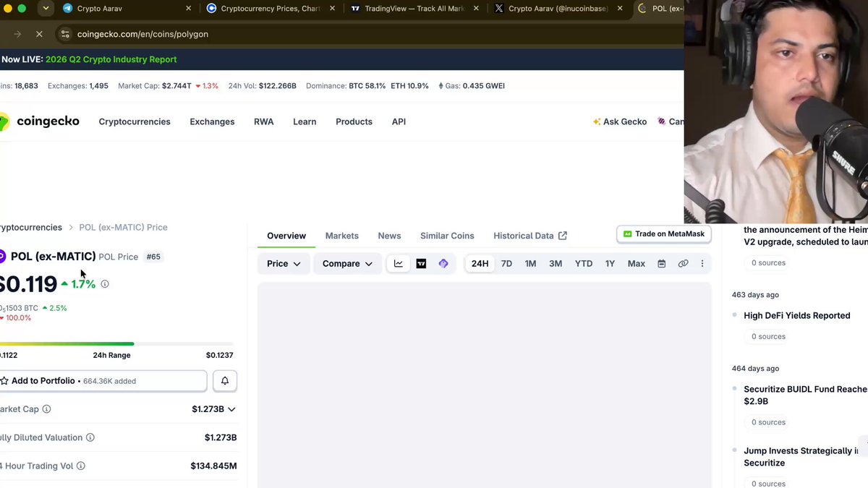Image resolution: width=868 pixels, height=488 pixels.
Task: Open the TradingView chart mode icon
Action: (421, 264)
